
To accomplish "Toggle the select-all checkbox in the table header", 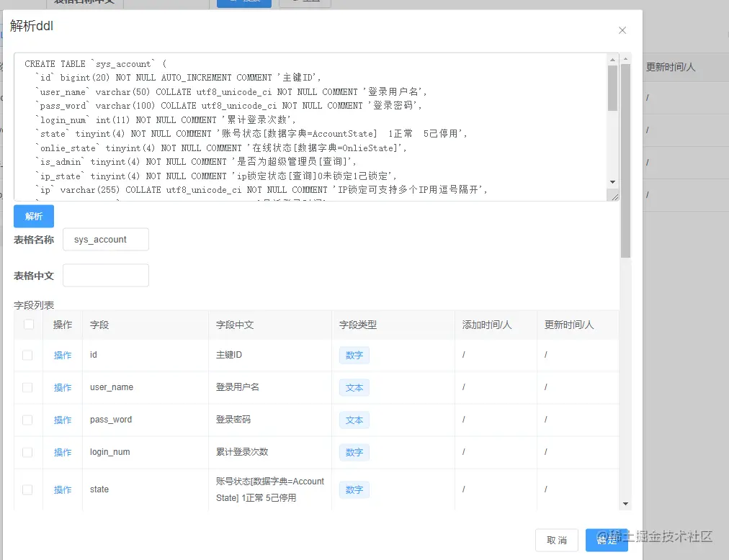I will click(28, 325).
